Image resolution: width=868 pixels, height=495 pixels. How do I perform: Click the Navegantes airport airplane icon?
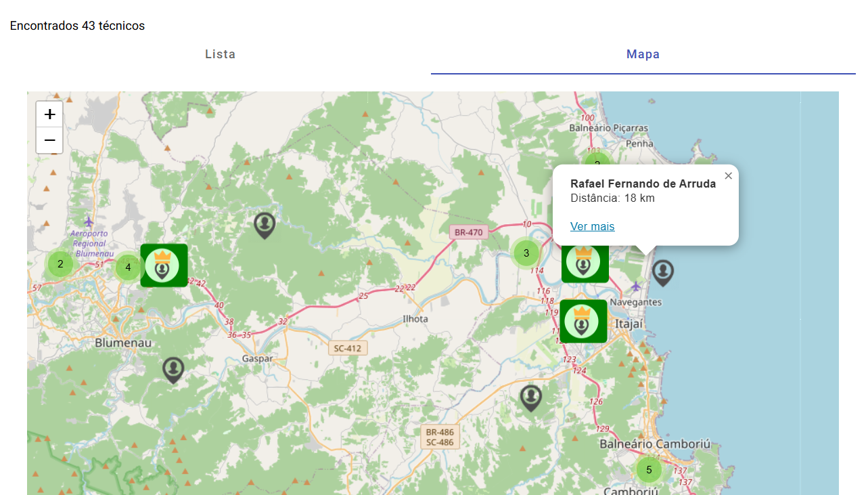tap(635, 286)
